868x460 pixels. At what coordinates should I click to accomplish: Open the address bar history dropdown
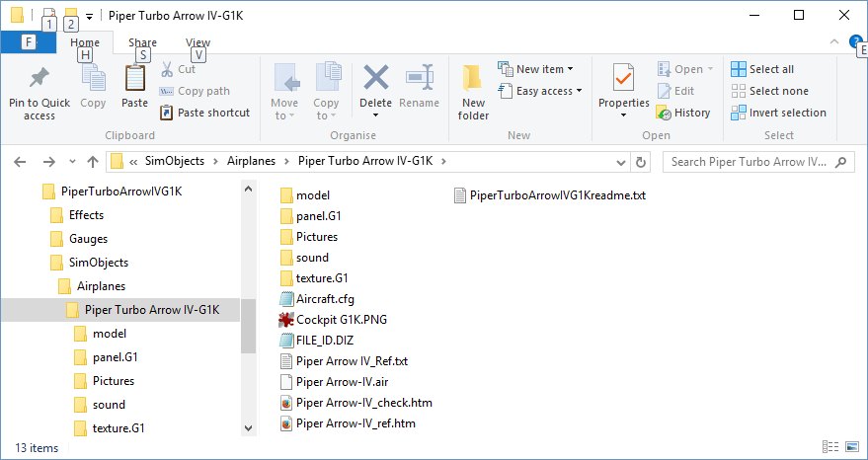point(620,162)
